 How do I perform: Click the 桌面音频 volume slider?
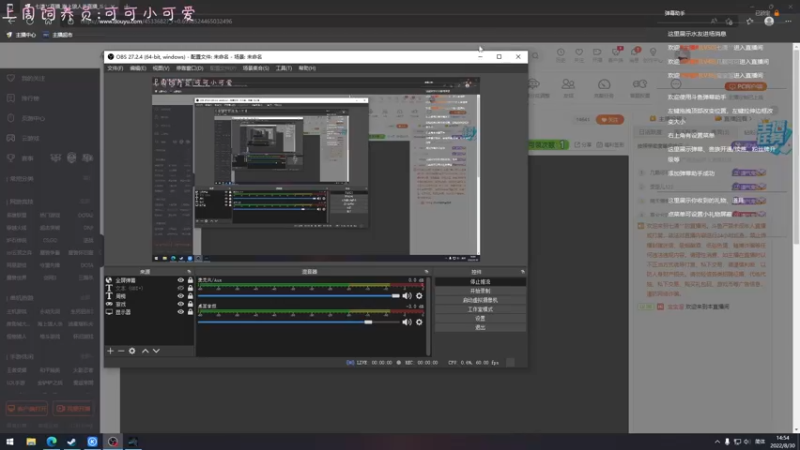[299, 322]
